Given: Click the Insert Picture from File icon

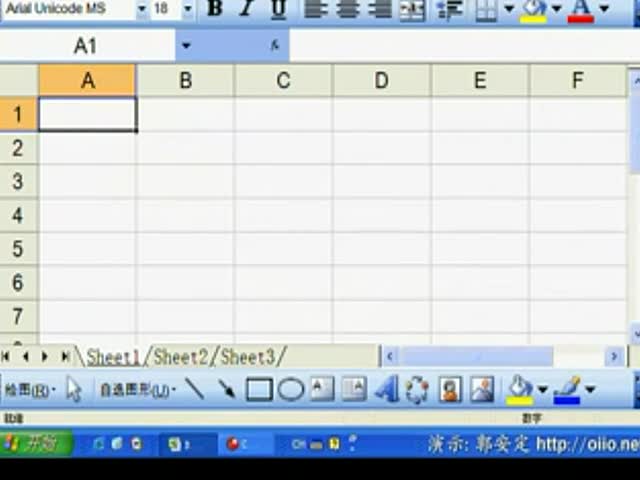Looking at the screenshot, I should click(x=482, y=389).
